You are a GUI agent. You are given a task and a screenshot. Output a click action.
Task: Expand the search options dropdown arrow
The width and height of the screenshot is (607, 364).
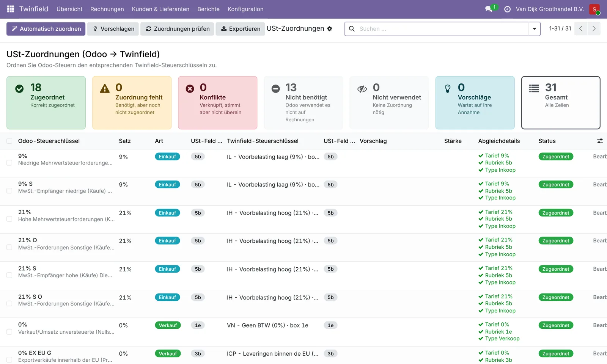pyautogui.click(x=534, y=29)
